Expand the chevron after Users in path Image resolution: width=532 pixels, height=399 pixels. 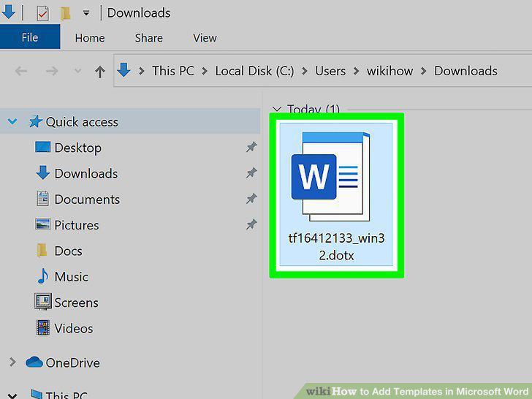pyautogui.click(x=357, y=71)
